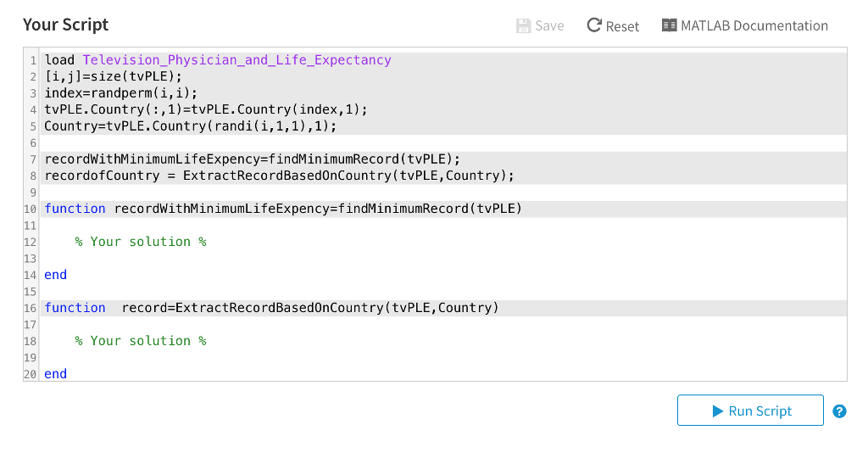The height and width of the screenshot is (458, 868).
Task: Click empty line 11 in the editor
Action: pos(442,226)
